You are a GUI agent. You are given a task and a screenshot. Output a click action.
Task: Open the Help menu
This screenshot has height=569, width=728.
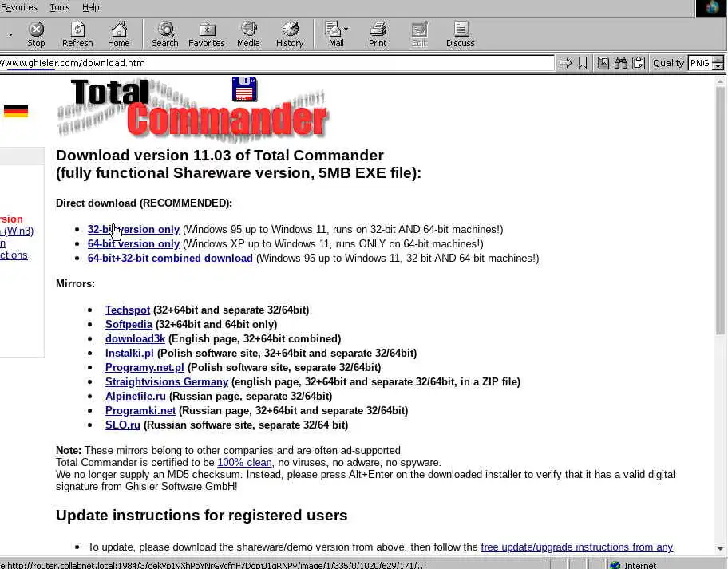[90, 7]
